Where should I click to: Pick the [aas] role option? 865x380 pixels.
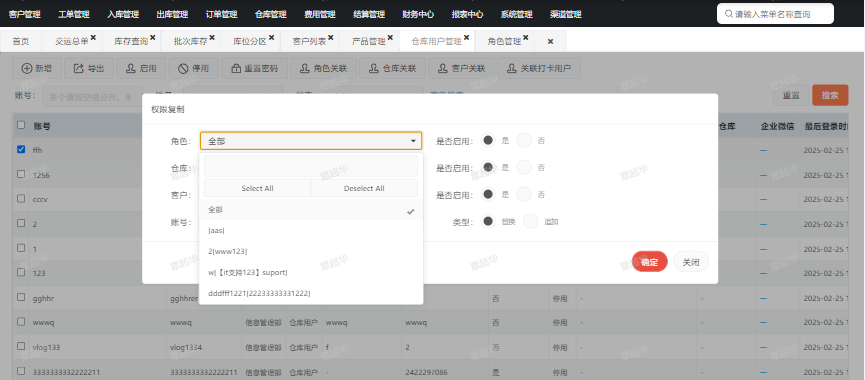[x=311, y=231]
